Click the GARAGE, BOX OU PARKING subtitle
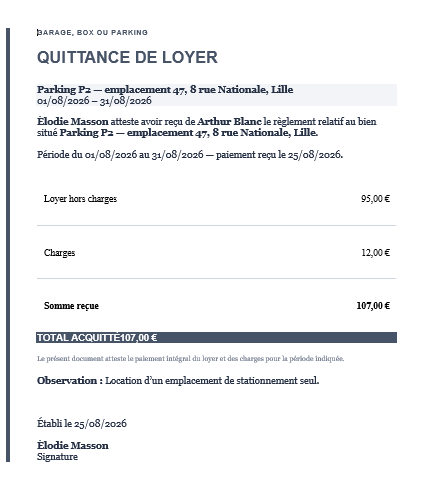This screenshot has height=479, width=440. coord(92,33)
